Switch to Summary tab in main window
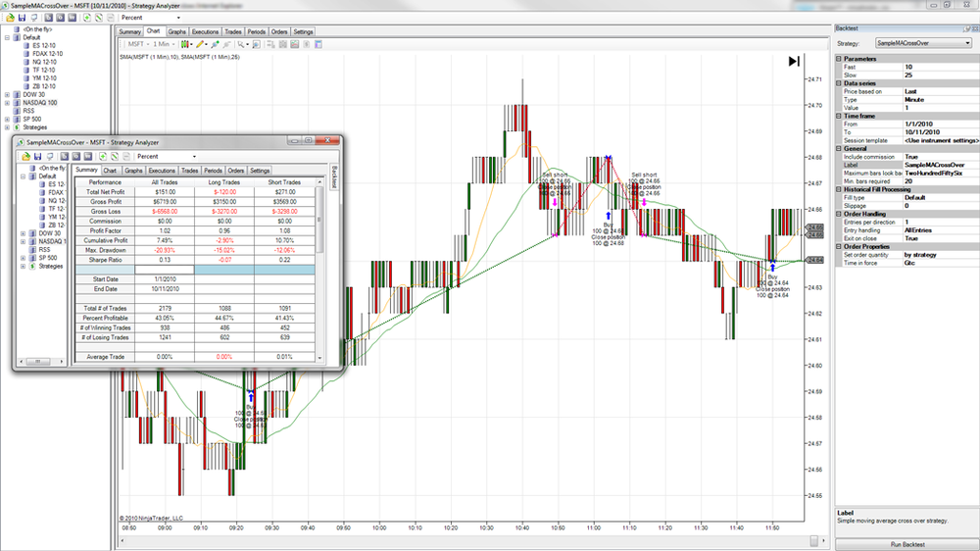 (130, 32)
